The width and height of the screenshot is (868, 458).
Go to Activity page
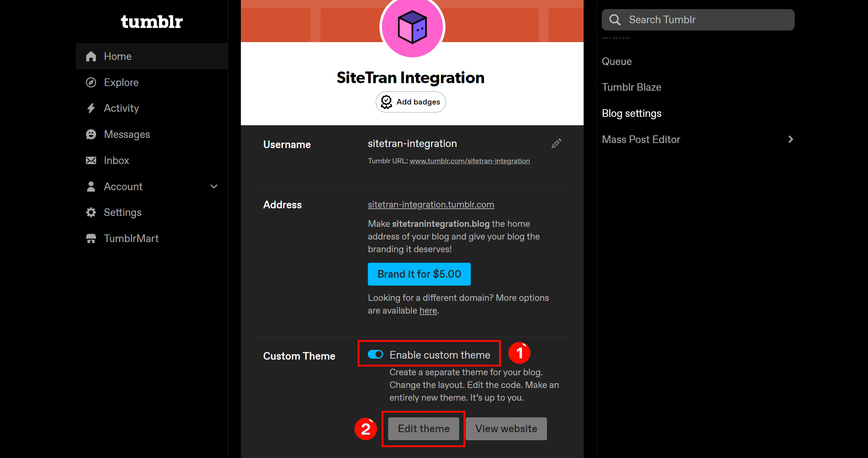(x=152, y=108)
